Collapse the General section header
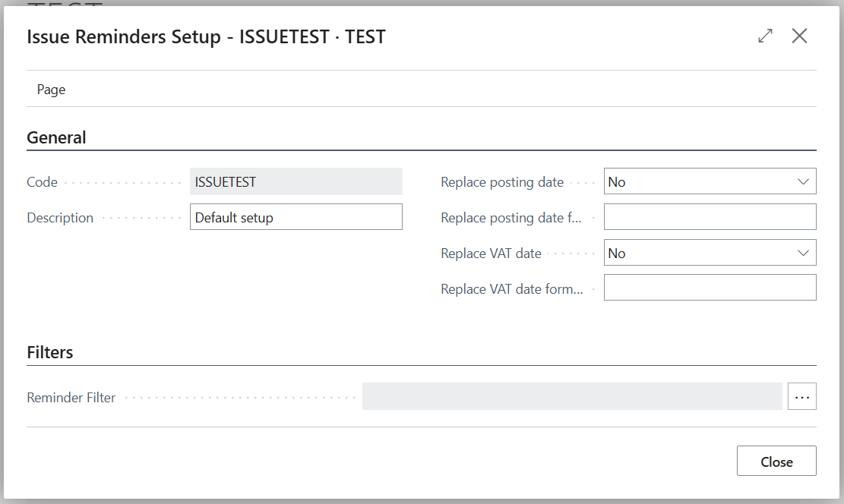 (56, 137)
